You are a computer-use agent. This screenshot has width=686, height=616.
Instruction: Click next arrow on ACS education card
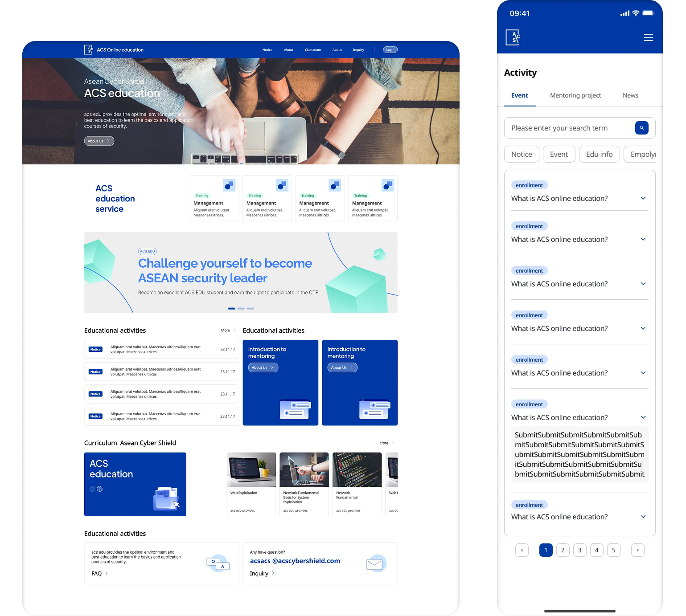(100, 489)
